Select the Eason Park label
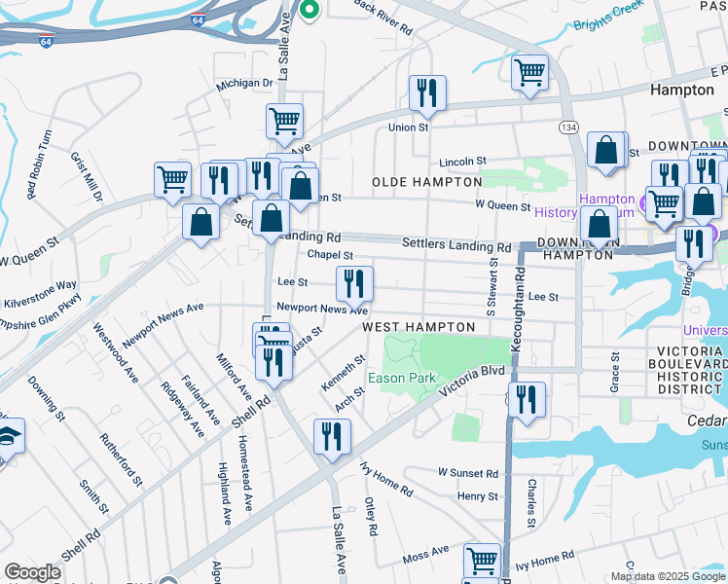 coord(402,378)
